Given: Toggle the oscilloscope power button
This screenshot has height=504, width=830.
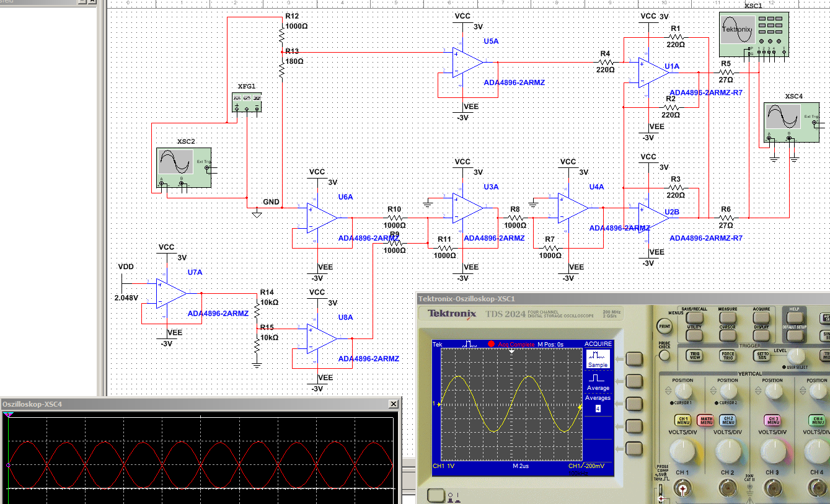Looking at the screenshot, I should tap(436, 495).
